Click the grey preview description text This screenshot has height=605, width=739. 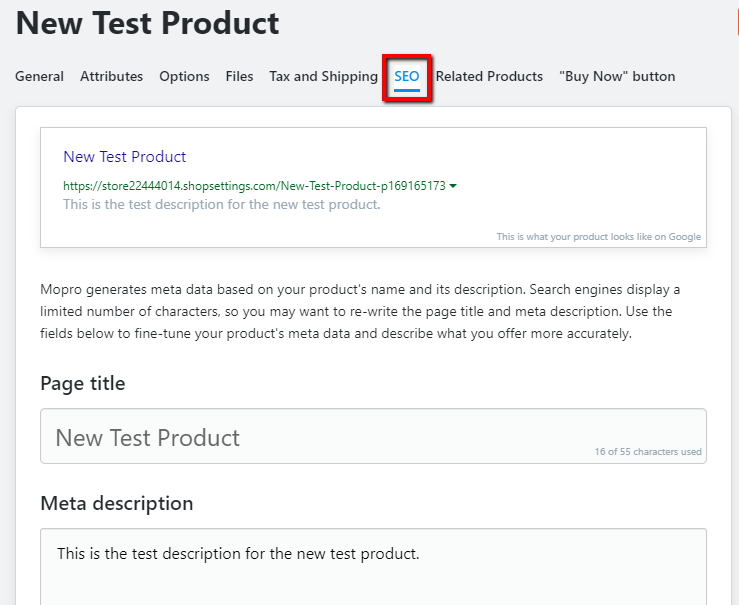pos(222,204)
